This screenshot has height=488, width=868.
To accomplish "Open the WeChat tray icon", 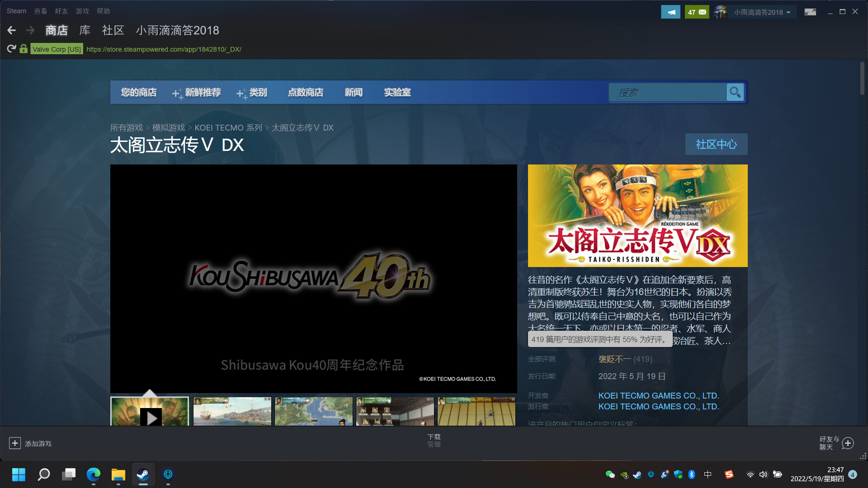I will coord(610,474).
